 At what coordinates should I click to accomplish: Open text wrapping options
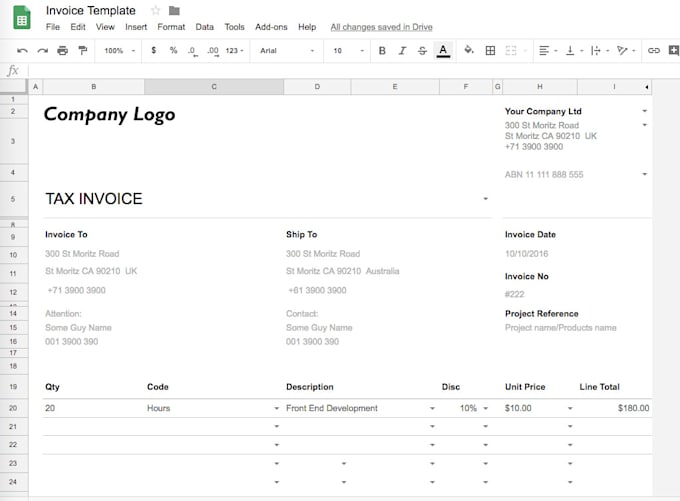coord(599,51)
